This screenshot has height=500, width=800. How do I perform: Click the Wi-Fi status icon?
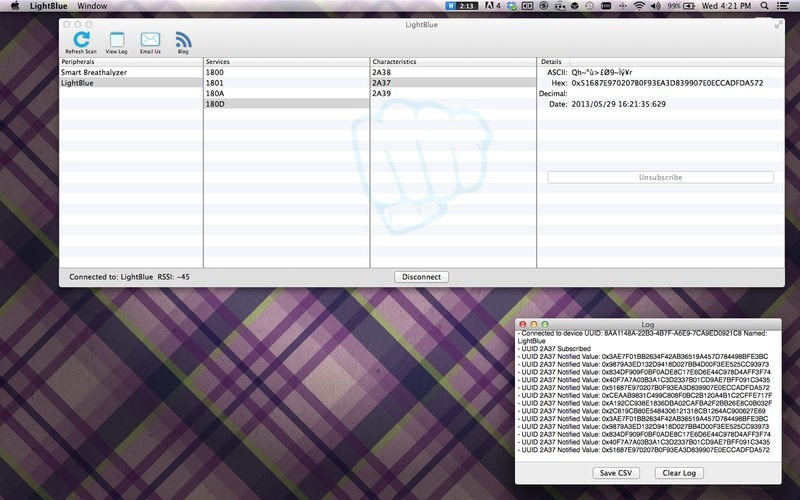point(639,6)
